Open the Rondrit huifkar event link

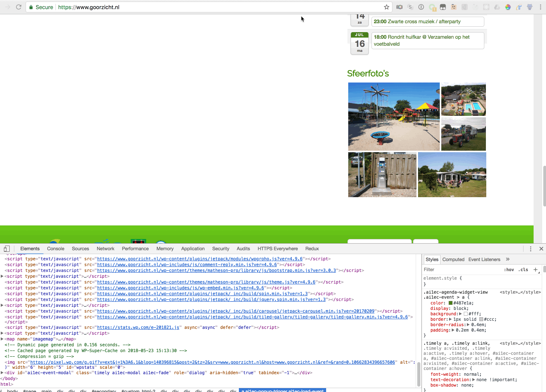(428, 41)
